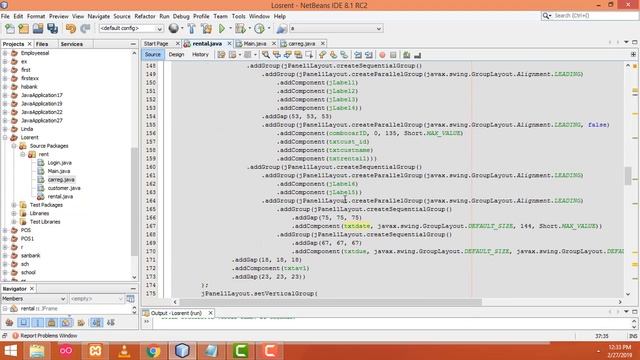Click the Build Project hammer icon
The image size is (640, 360).
(x=191, y=29)
